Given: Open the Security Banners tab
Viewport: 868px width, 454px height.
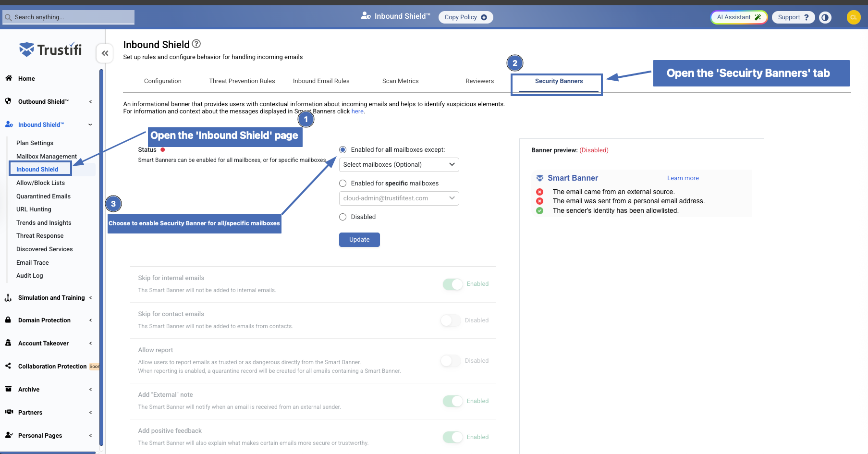Looking at the screenshot, I should click(559, 81).
